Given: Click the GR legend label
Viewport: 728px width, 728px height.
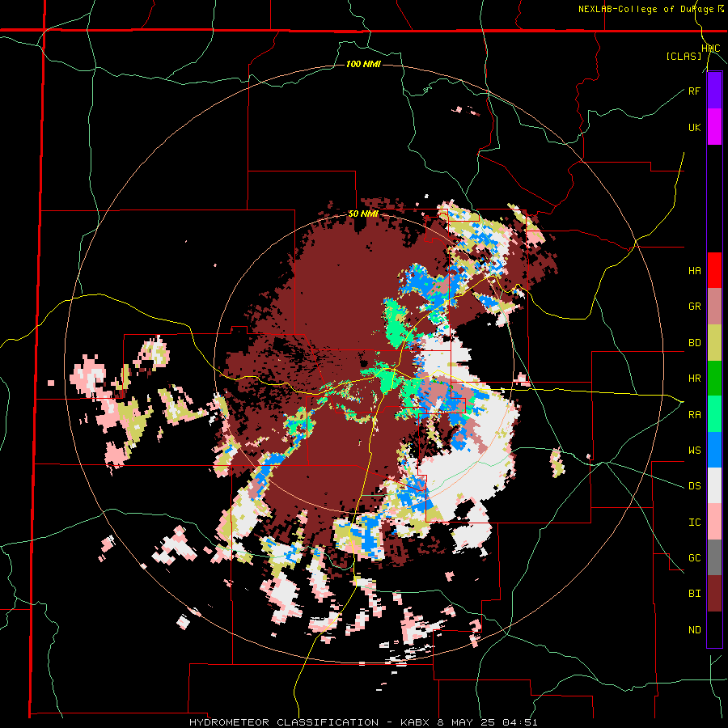Looking at the screenshot, I should click(x=694, y=307).
